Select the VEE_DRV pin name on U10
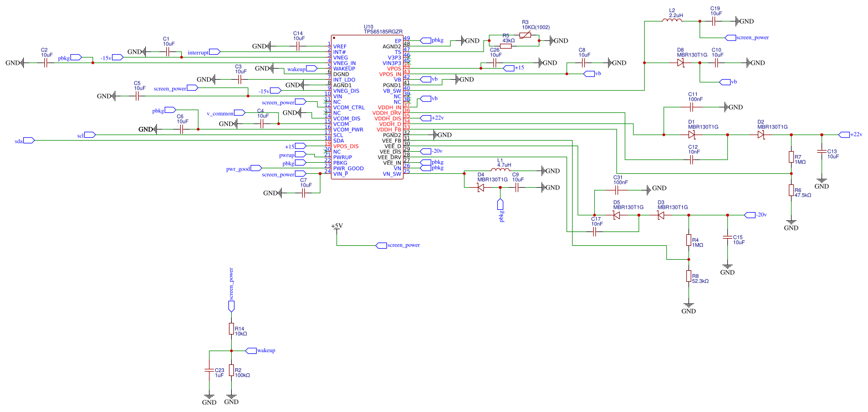This screenshot has width=868, height=412. (390, 157)
